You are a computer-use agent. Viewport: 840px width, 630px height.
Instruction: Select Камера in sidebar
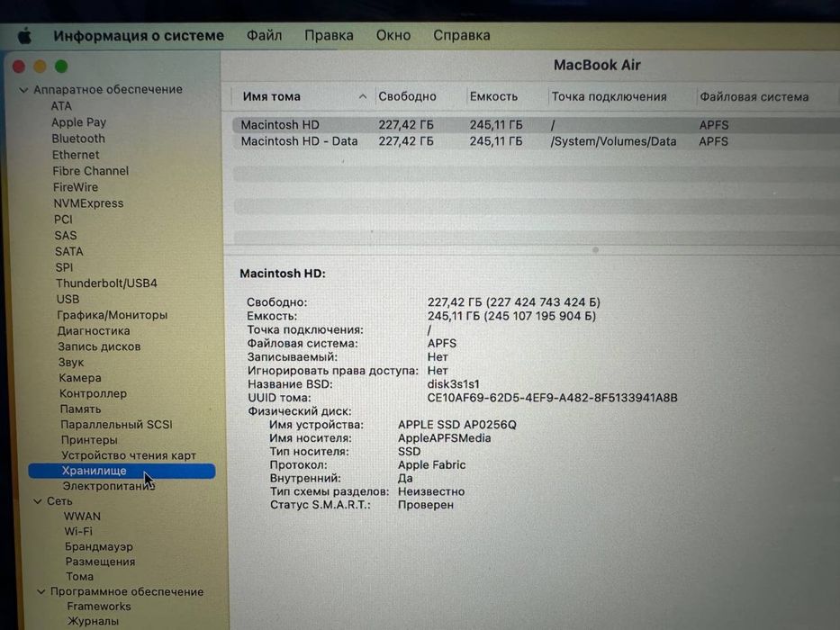click(80, 378)
